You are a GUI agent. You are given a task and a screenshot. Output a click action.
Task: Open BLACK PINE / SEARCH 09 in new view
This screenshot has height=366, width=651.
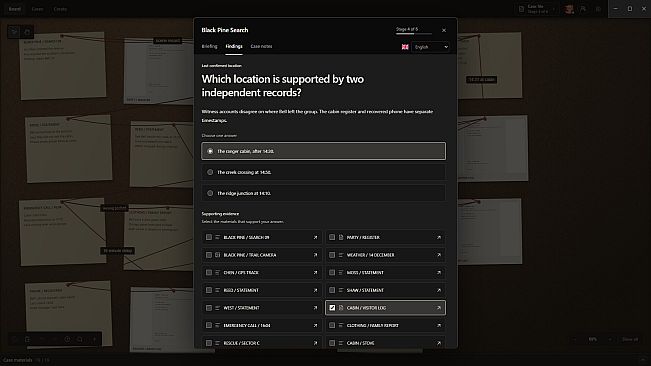(315, 237)
